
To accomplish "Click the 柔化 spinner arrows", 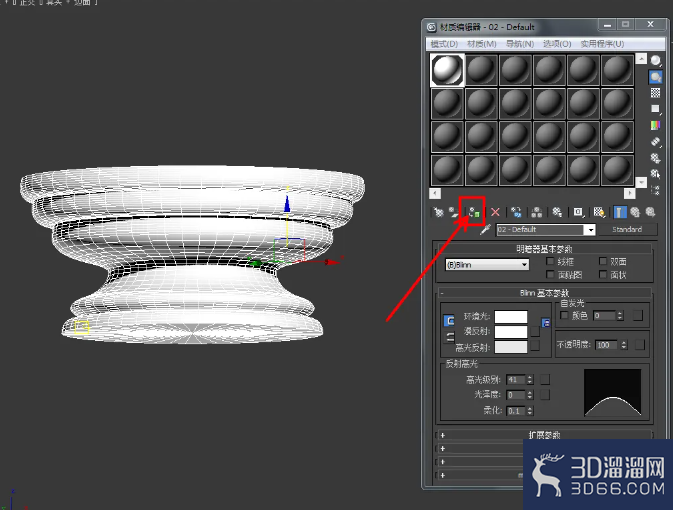I will click(x=530, y=411).
